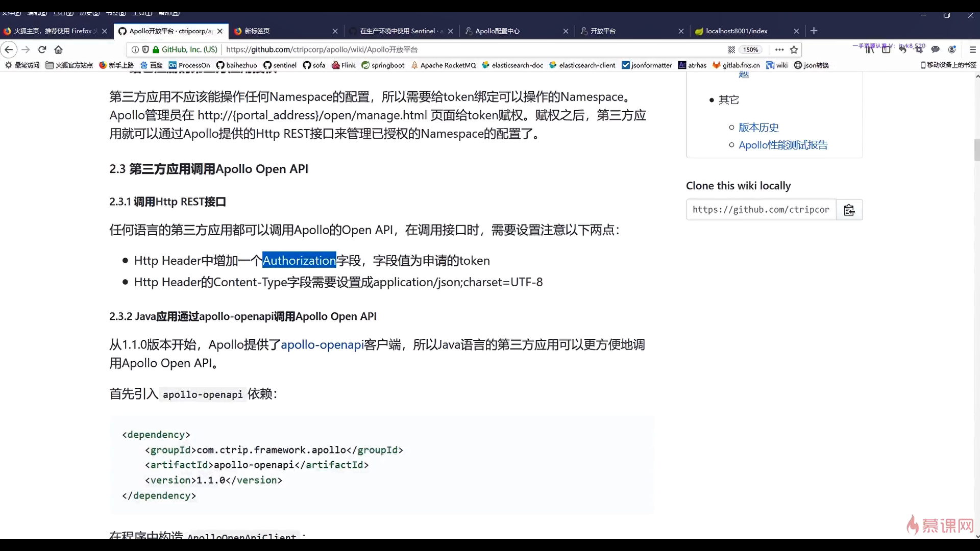Open the Firefox hamburger application menu

click(972, 49)
